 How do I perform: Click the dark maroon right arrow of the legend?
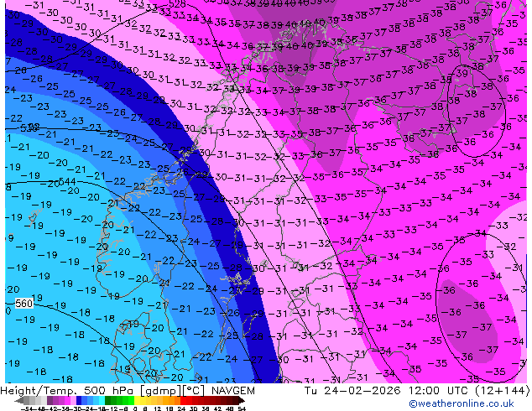point(242,401)
